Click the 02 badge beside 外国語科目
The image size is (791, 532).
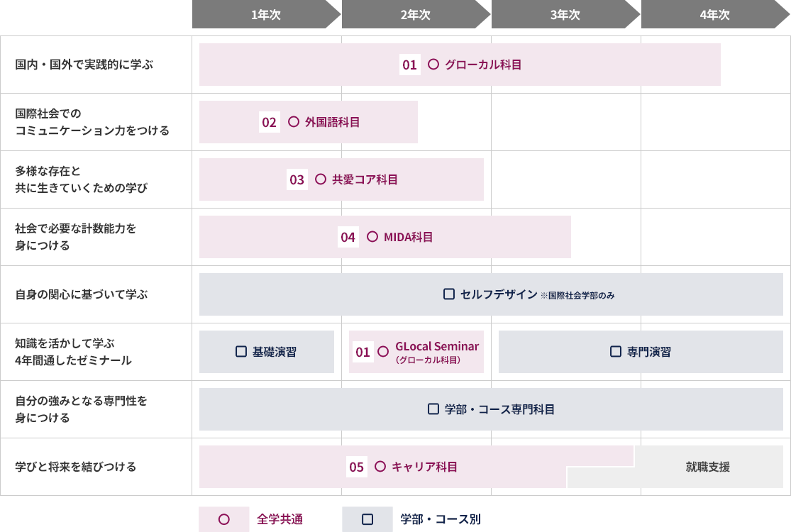tap(269, 123)
